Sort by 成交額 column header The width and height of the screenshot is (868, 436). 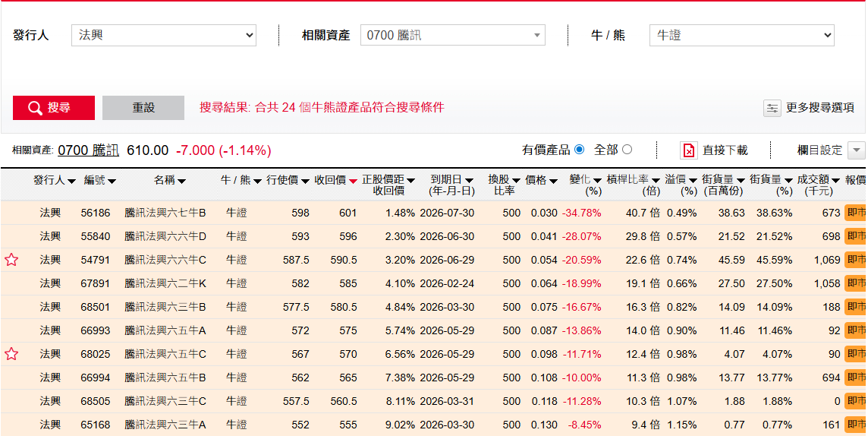[x=818, y=185]
